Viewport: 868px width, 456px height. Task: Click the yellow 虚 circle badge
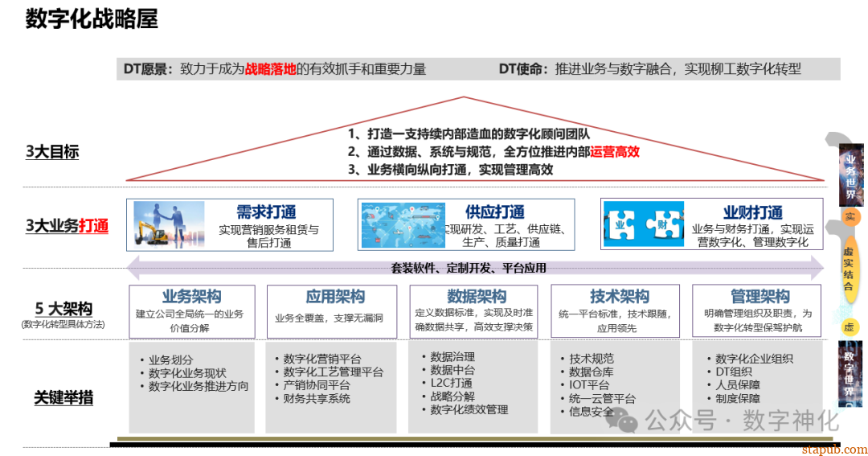[849, 327]
